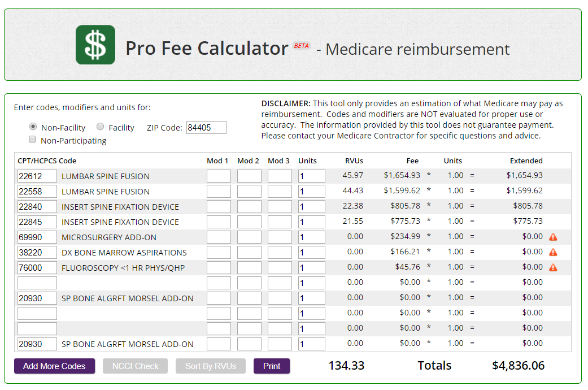Focus Mod 3 field in the 22845 row

(x=280, y=222)
